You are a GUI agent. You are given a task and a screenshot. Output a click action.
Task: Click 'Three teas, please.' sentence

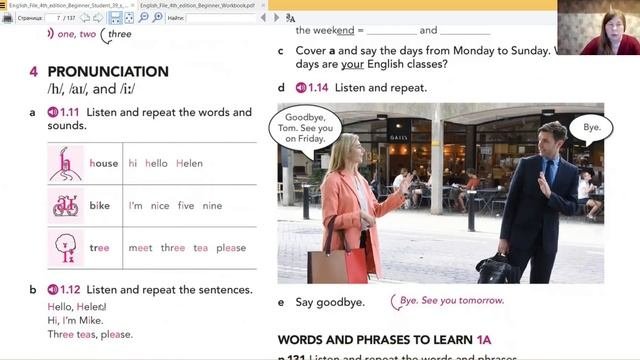click(x=90, y=334)
